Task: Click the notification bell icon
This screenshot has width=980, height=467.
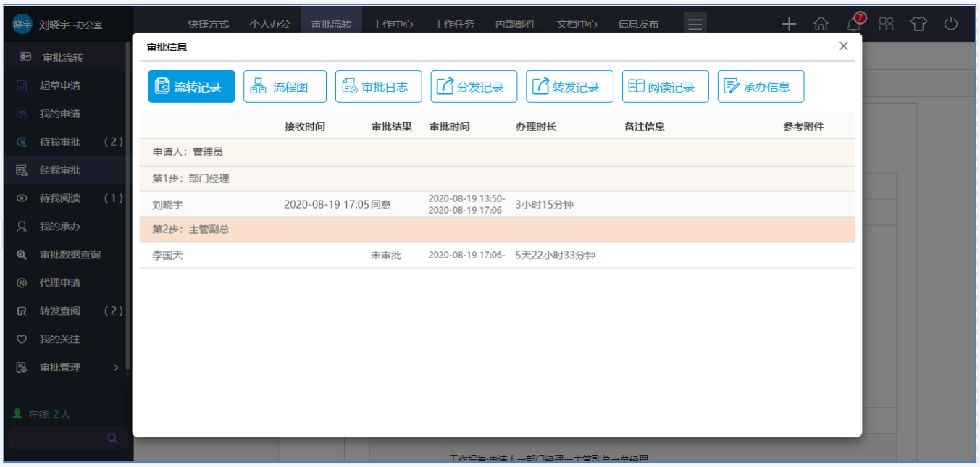Action: point(854,24)
